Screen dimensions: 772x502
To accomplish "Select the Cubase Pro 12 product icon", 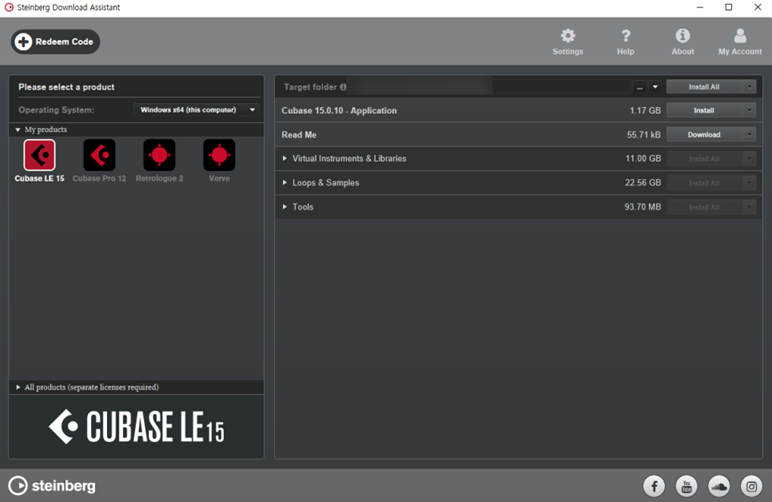I will [99, 155].
